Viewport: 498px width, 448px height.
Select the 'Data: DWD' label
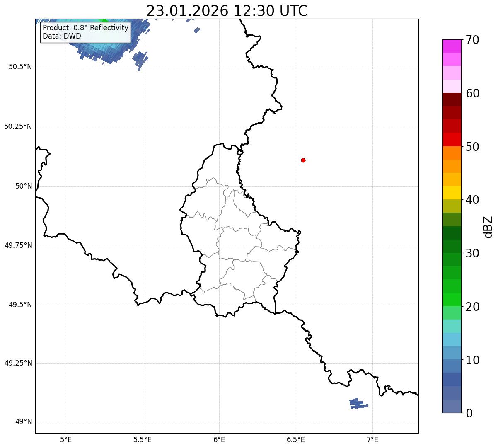coord(62,36)
